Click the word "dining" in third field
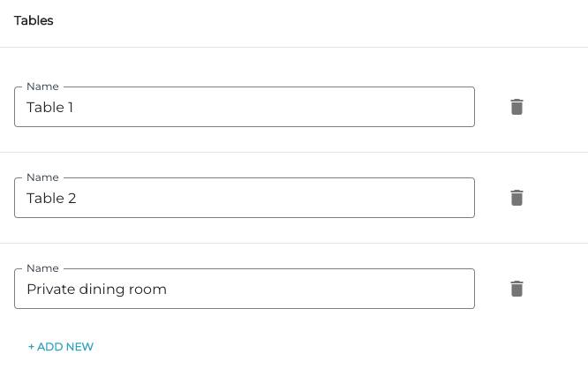 point(98,290)
